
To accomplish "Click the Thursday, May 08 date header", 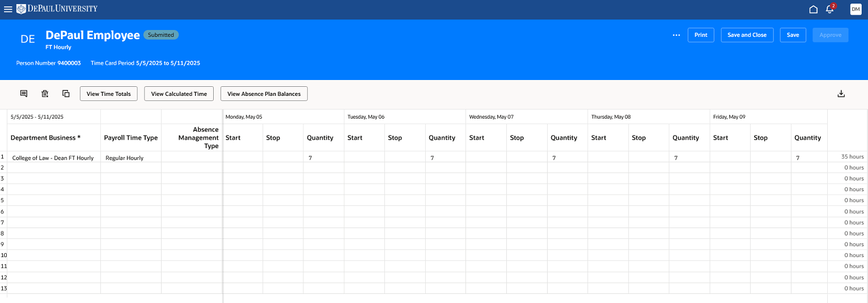I will click(649, 117).
